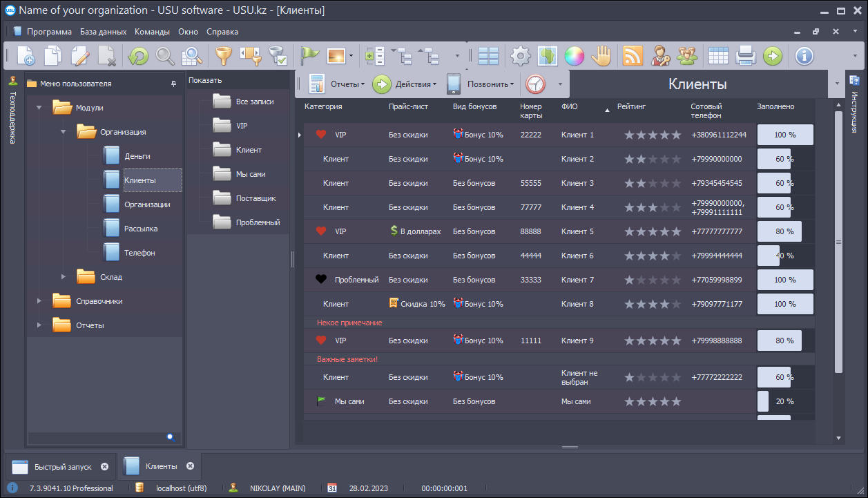This screenshot has height=498, width=868.
Task: Pin the user menu panel
Action: [x=173, y=84]
